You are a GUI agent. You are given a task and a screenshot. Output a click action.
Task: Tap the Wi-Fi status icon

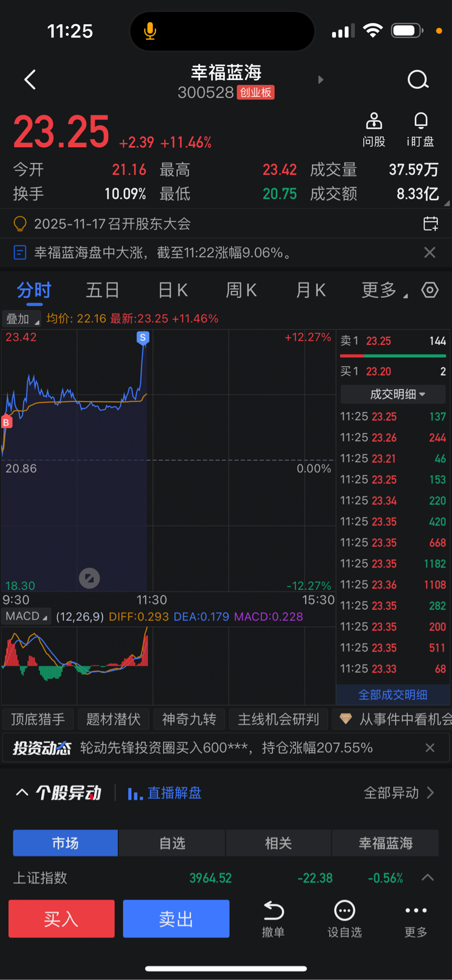(373, 30)
